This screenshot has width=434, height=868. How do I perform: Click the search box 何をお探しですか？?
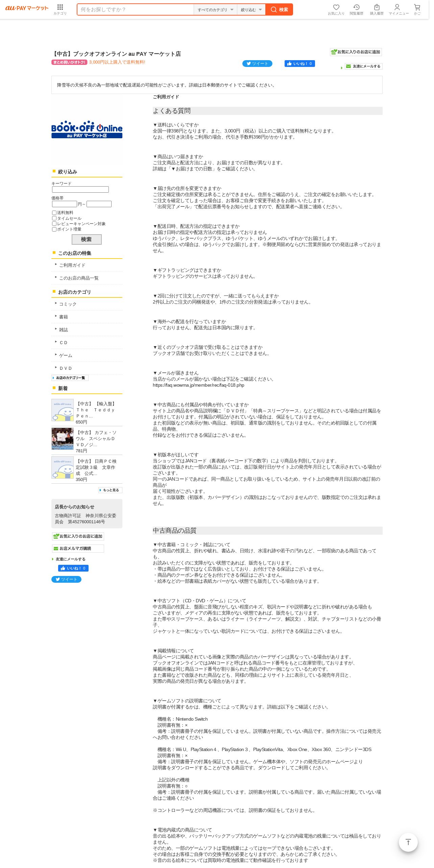click(x=135, y=9)
